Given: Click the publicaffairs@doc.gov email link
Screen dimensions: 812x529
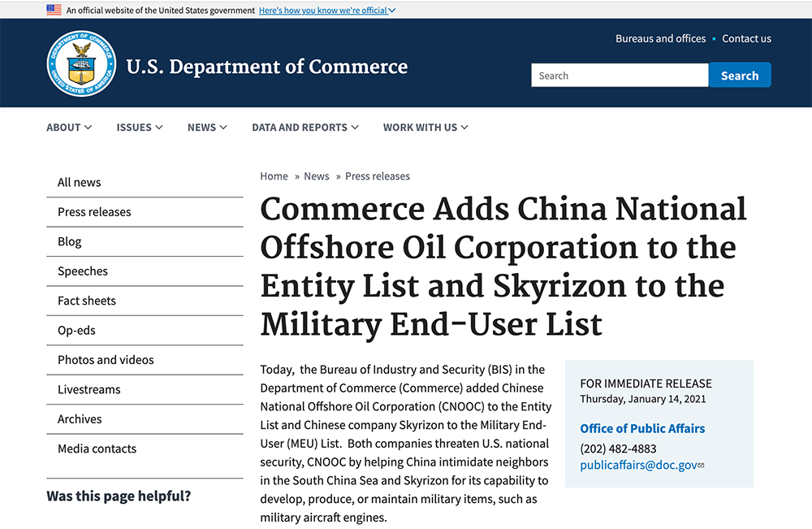Looking at the screenshot, I should click(638, 466).
